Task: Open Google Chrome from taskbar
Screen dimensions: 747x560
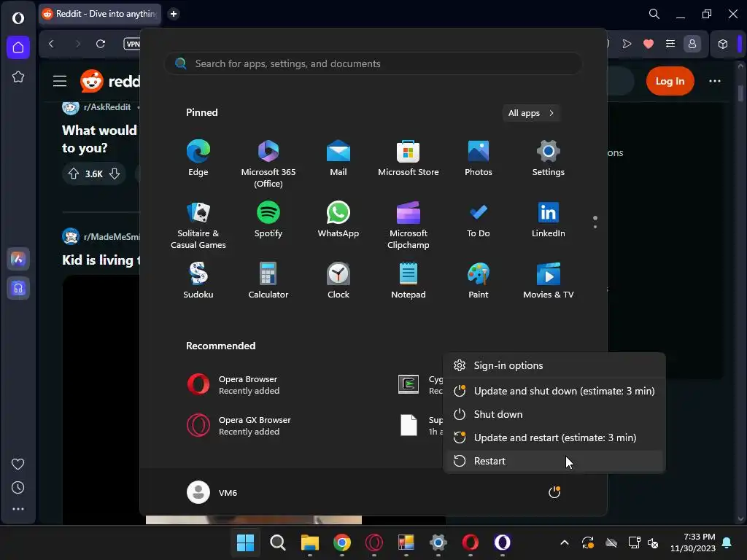Action: tap(341, 542)
